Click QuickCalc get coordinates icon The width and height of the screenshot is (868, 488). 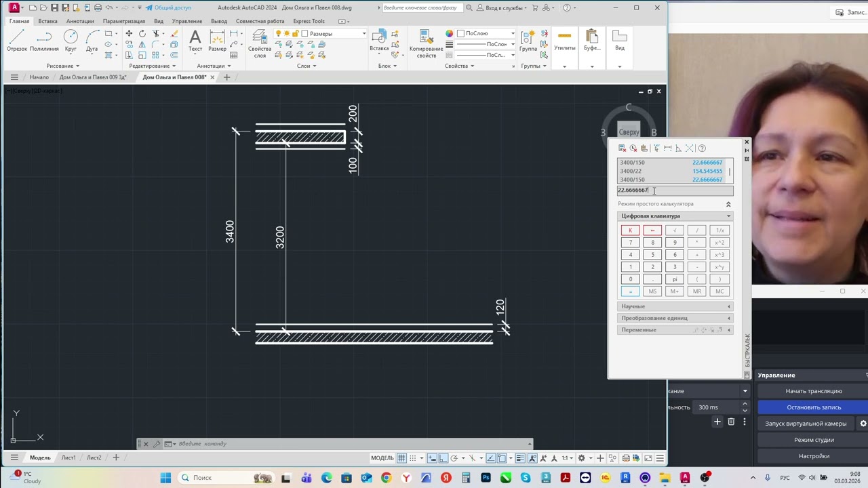pos(656,148)
